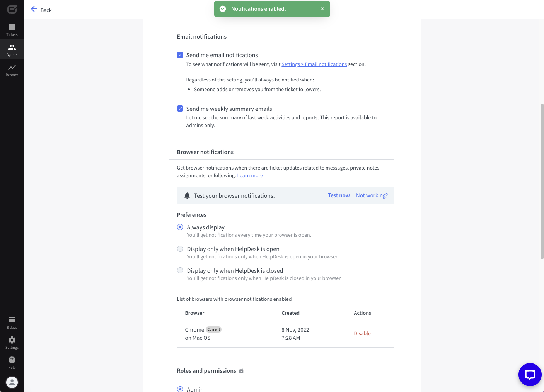This screenshot has width=544, height=392.
Task: Open the user profile avatar
Action: coord(12,382)
